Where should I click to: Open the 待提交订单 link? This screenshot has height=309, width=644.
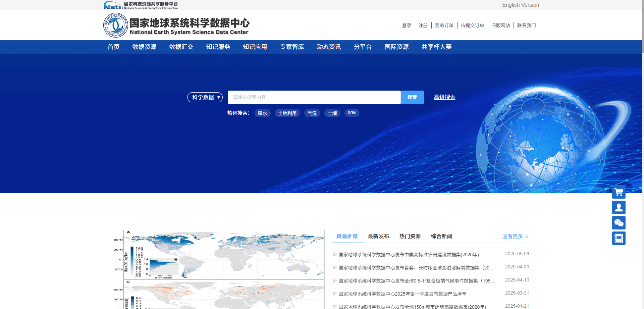point(473,25)
